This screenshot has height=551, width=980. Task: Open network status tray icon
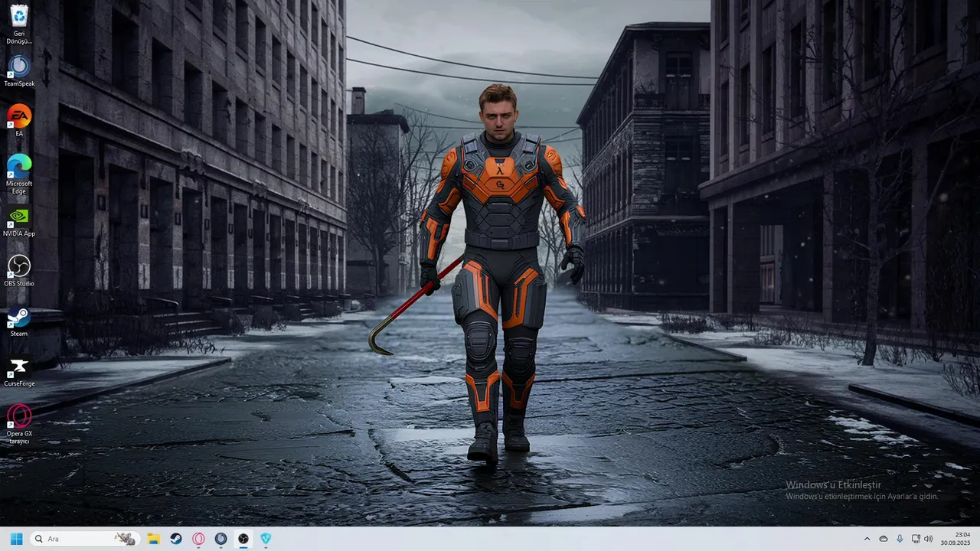[916, 539]
